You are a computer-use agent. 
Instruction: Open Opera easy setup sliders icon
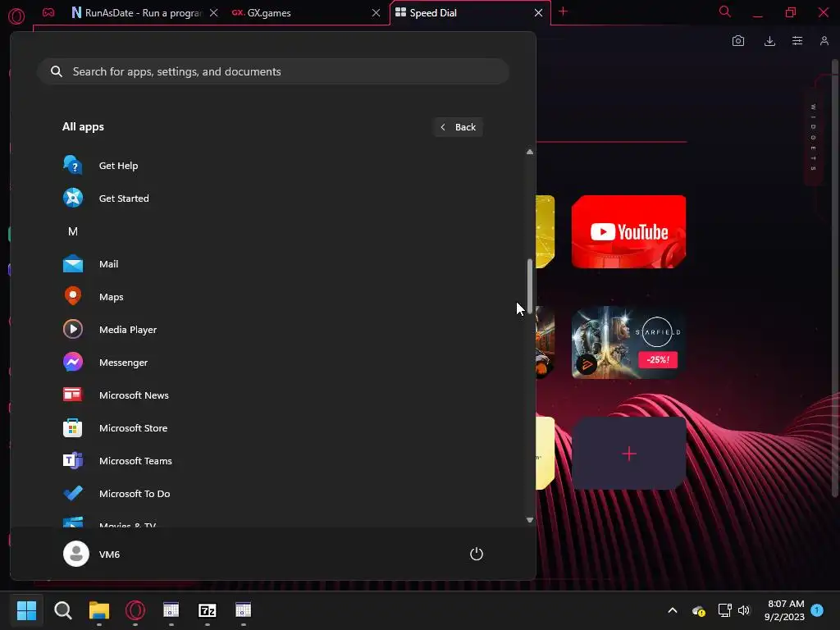[797, 41]
